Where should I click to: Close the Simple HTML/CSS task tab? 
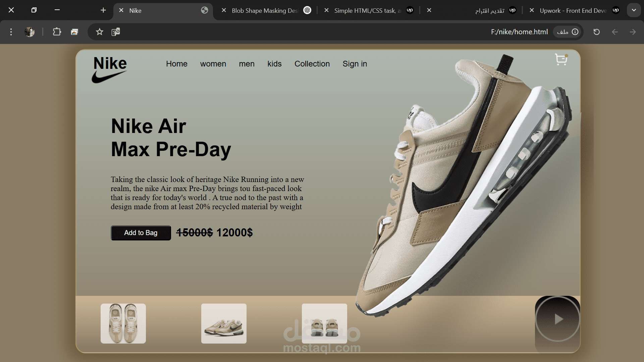point(326,10)
